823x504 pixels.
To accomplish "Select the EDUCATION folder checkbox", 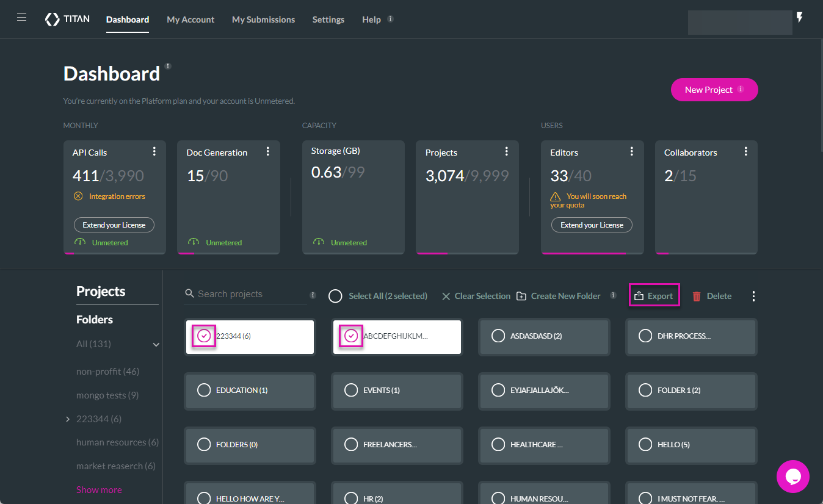I will (204, 391).
